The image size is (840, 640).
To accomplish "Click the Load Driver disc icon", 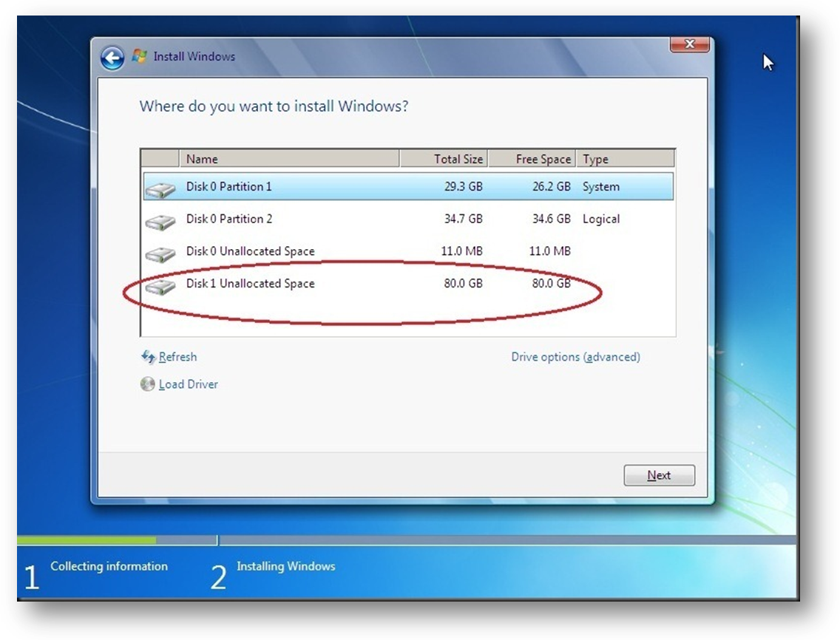I will point(147,384).
